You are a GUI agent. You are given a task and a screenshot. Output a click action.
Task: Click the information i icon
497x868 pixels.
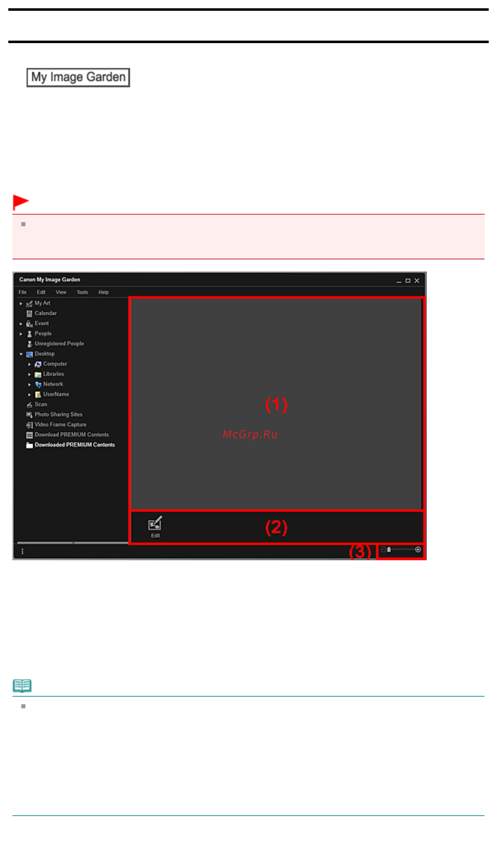pyautogui.click(x=23, y=552)
